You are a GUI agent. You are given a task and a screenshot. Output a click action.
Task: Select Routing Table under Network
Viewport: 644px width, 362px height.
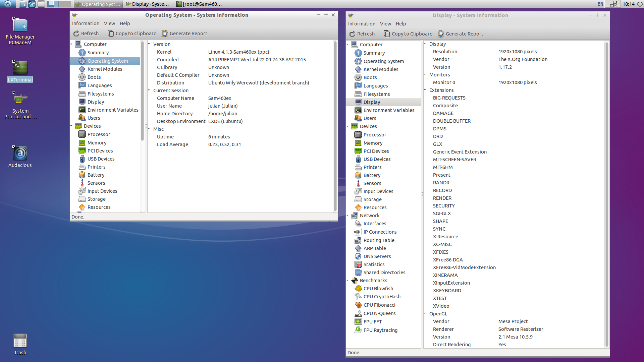379,240
